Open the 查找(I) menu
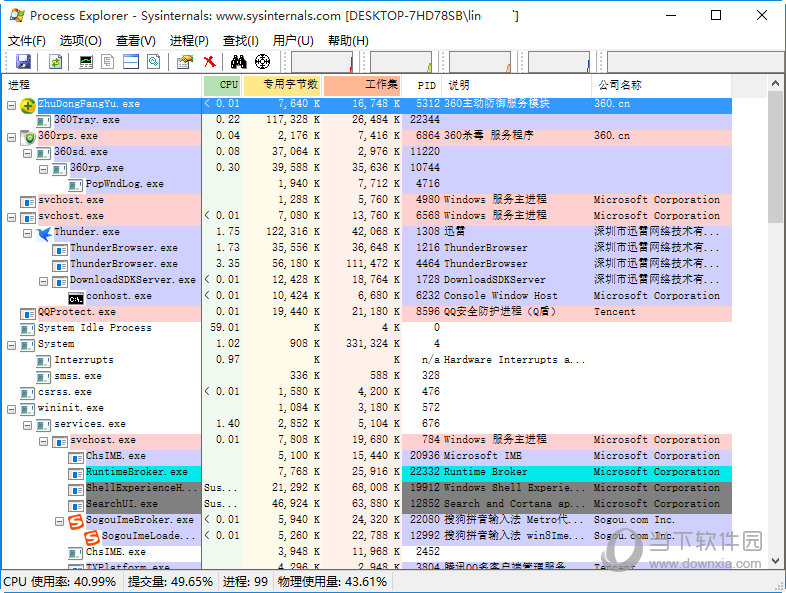This screenshot has height=593, width=786. pos(241,40)
